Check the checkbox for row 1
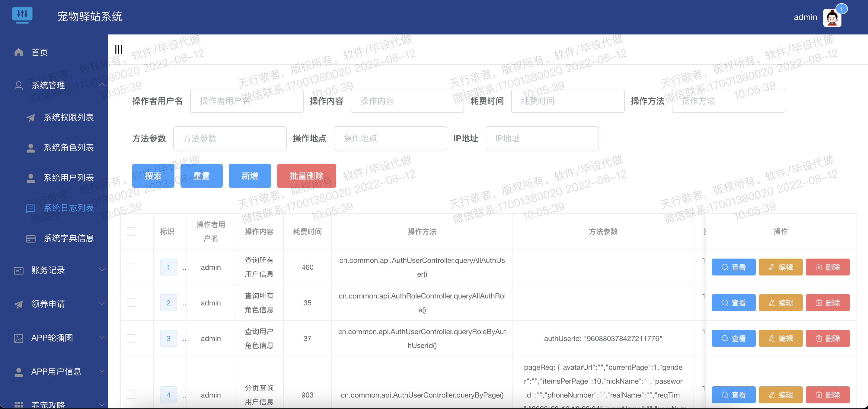868x409 pixels. (131, 267)
